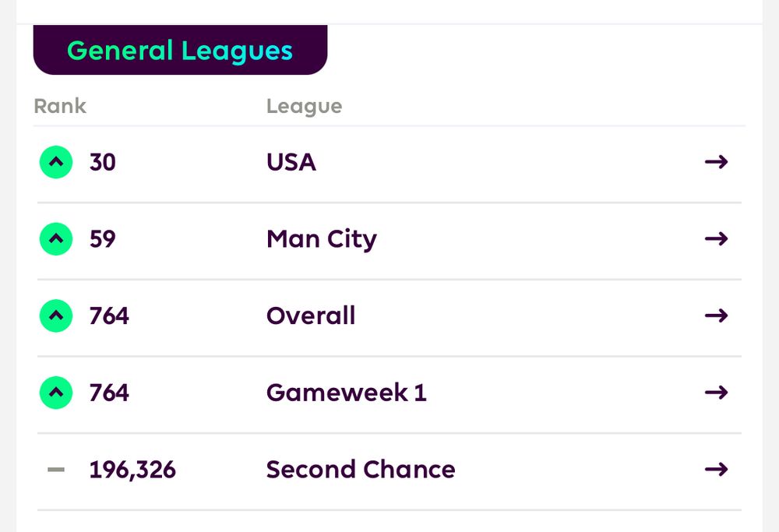
Task: Click the rank value 59
Action: (x=102, y=239)
